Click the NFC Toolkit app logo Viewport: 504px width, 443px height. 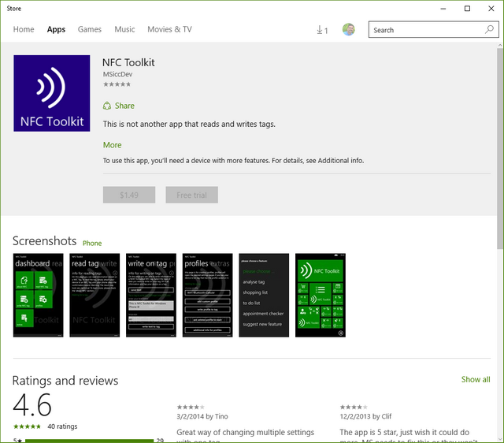tap(52, 93)
